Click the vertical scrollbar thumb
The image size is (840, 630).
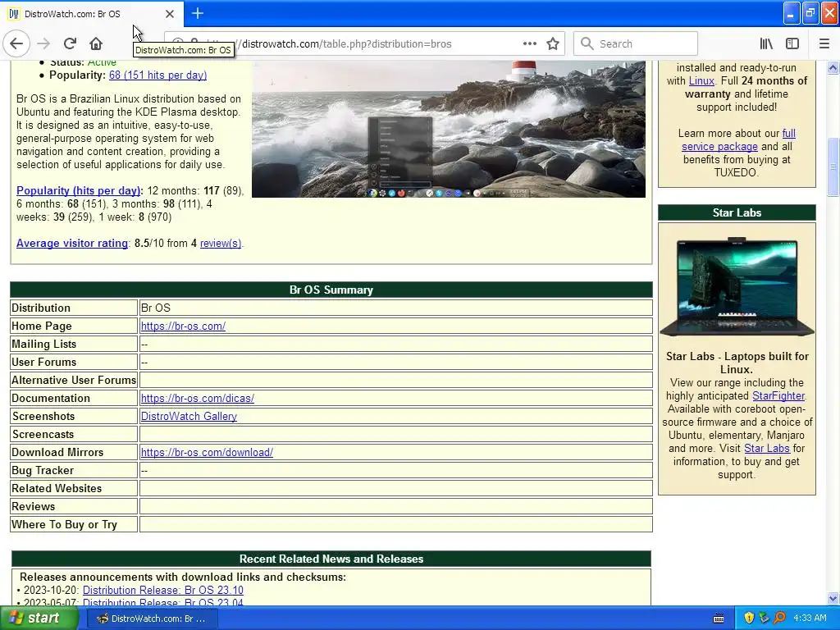click(x=833, y=167)
